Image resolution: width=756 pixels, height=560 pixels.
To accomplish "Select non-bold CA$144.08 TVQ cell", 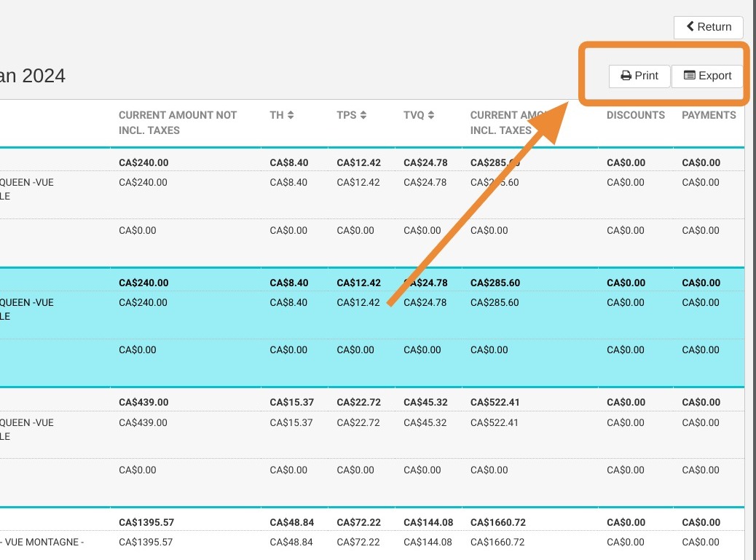I will pos(428,543).
